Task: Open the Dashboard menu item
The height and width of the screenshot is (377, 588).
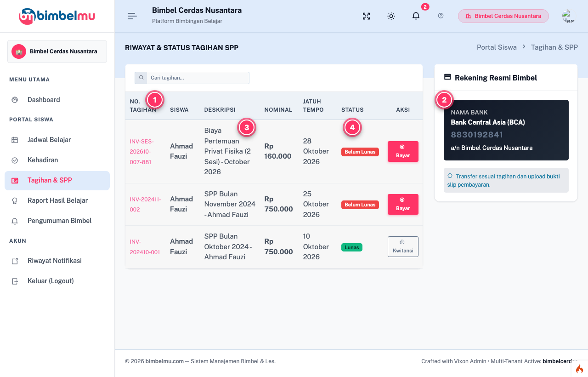Action: (x=57, y=100)
